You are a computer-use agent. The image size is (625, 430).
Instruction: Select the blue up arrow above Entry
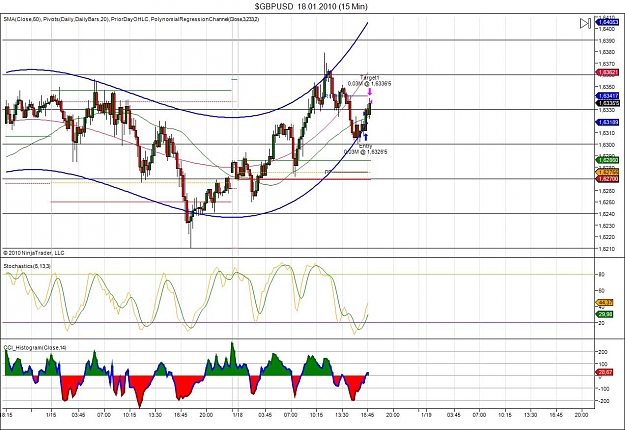[366, 137]
